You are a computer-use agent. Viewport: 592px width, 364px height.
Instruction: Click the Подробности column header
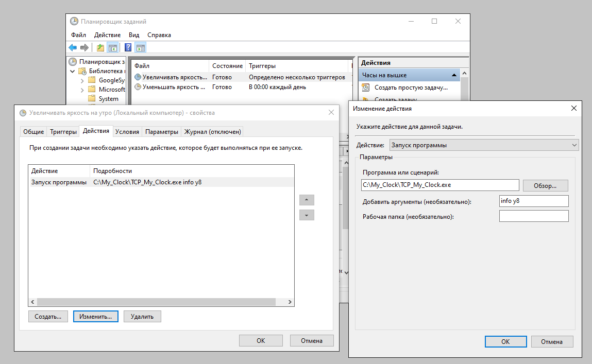click(x=192, y=171)
